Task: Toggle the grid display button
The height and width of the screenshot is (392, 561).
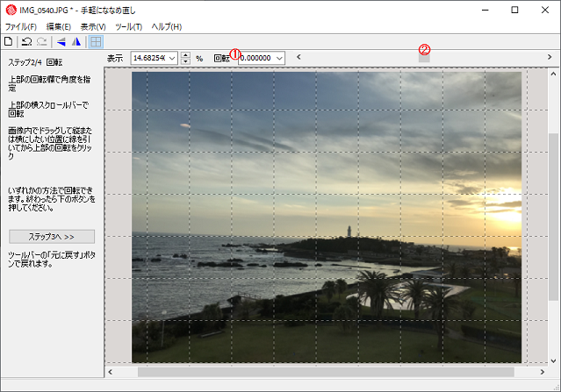Action: [96, 41]
